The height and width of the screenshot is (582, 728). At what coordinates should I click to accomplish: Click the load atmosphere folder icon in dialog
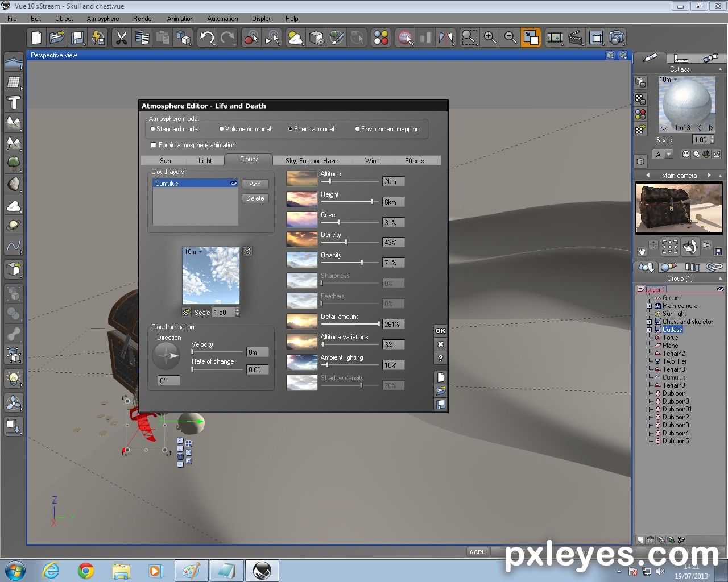coord(441,390)
